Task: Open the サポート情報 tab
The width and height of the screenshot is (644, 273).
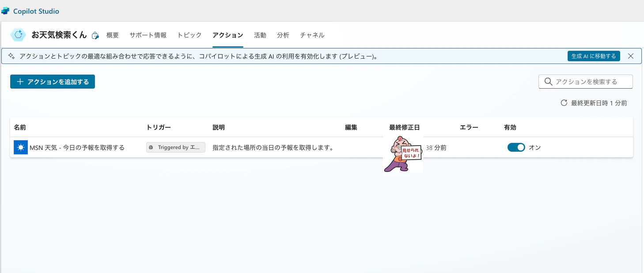Action: tap(148, 35)
